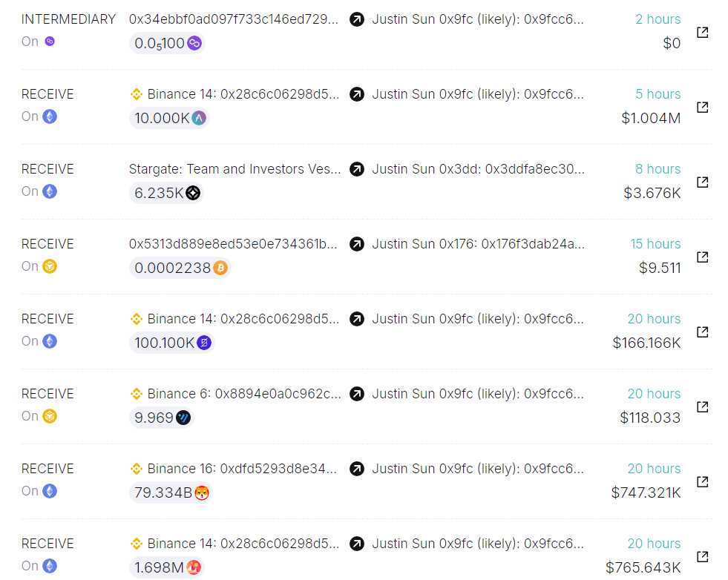Open Justin Sun 0x176 recipient address
Screen dimensions: 728x580
pos(478,244)
